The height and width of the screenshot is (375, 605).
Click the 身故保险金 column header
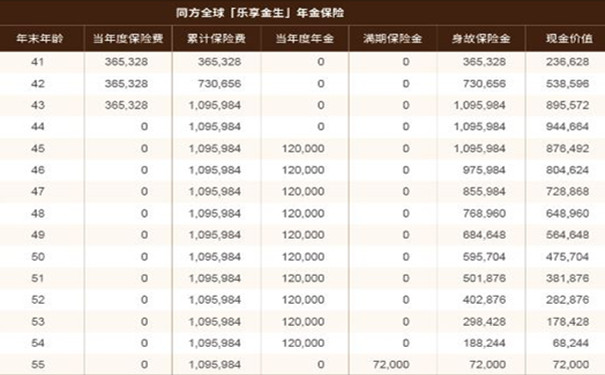click(x=481, y=39)
